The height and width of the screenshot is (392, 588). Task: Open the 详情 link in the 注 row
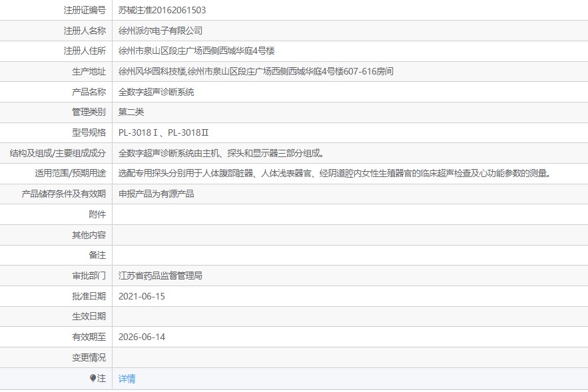point(127,379)
